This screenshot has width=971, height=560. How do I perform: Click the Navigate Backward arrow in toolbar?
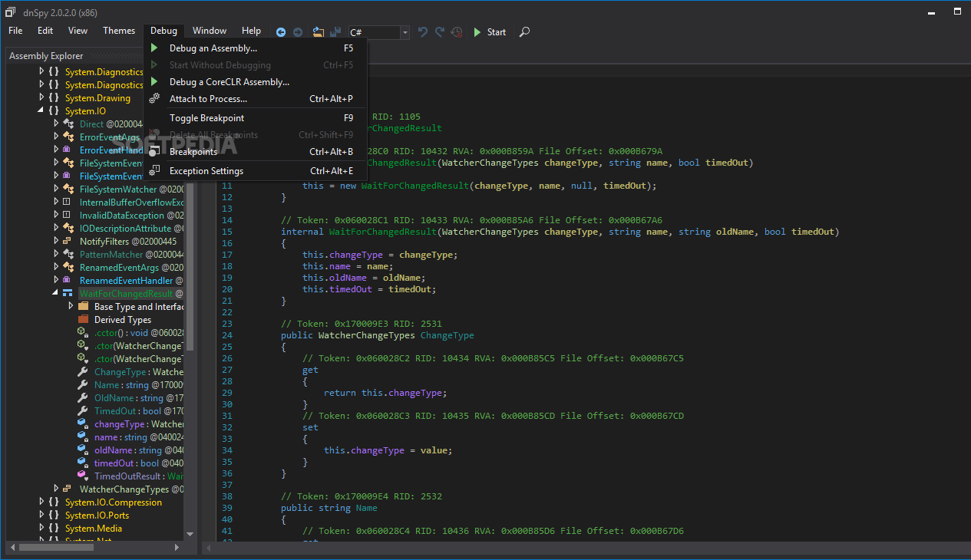(281, 32)
